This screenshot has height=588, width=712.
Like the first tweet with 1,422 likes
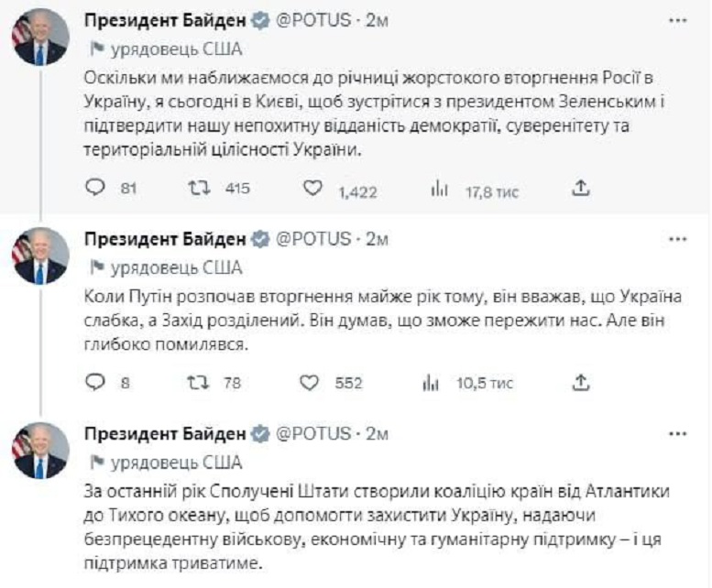click(x=313, y=188)
